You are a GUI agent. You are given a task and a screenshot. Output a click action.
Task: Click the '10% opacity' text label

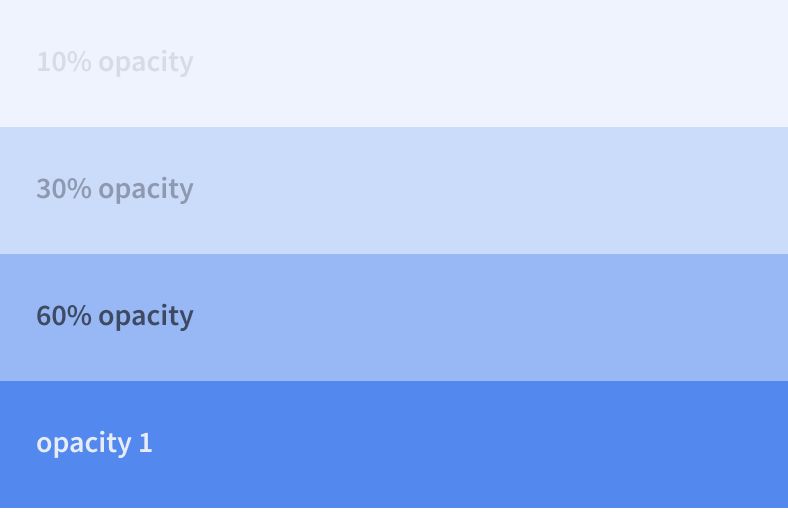point(115,62)
